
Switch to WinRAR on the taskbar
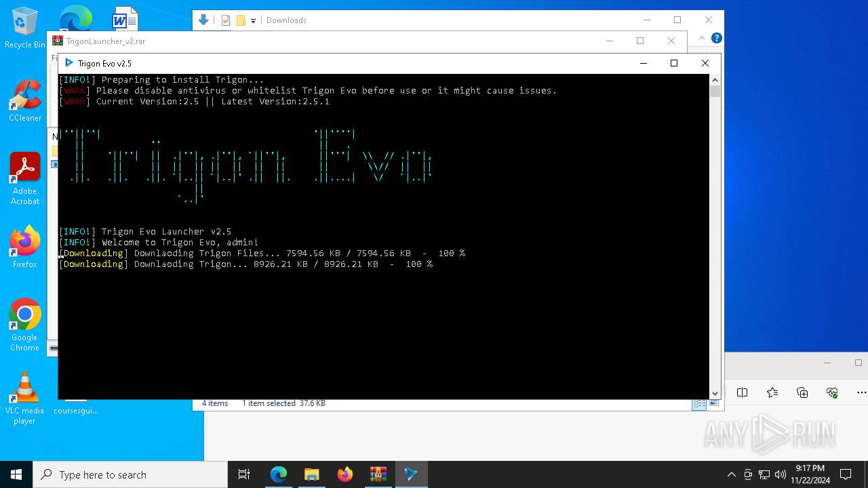click(378, 474)
